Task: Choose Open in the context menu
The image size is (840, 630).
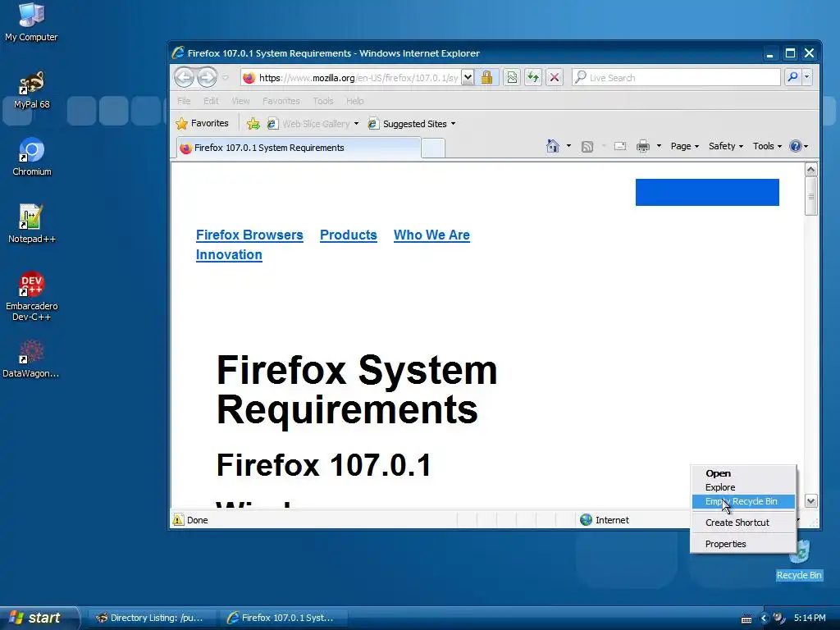Action: [x=743, y=473]
